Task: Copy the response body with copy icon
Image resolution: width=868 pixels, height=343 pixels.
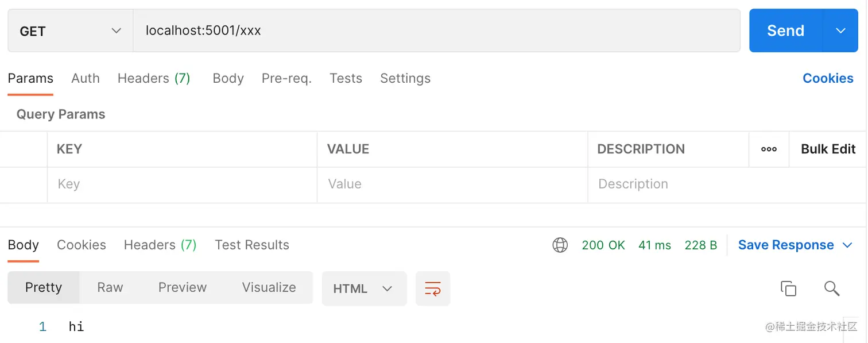Action: [x=788, y=288]
